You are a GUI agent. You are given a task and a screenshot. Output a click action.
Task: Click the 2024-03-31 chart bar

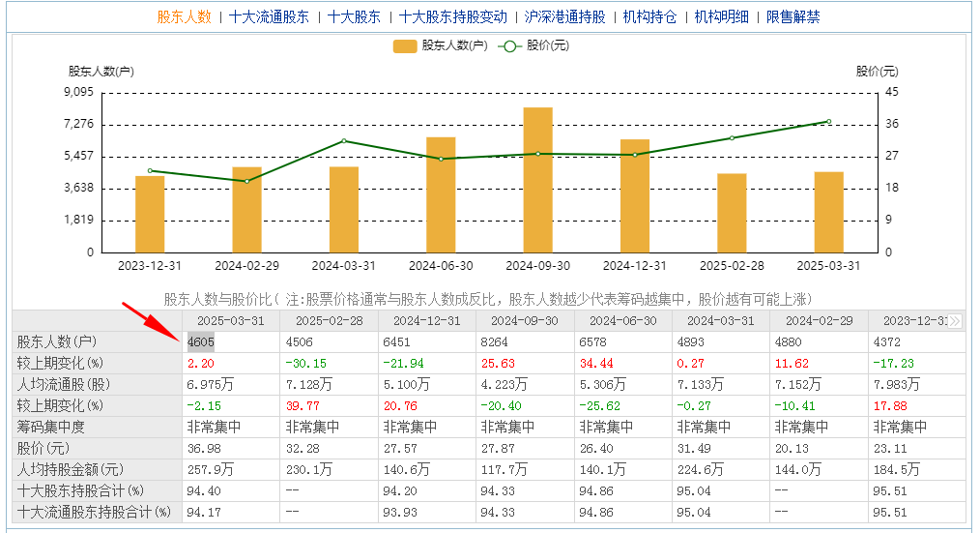[x=344, y=210]
